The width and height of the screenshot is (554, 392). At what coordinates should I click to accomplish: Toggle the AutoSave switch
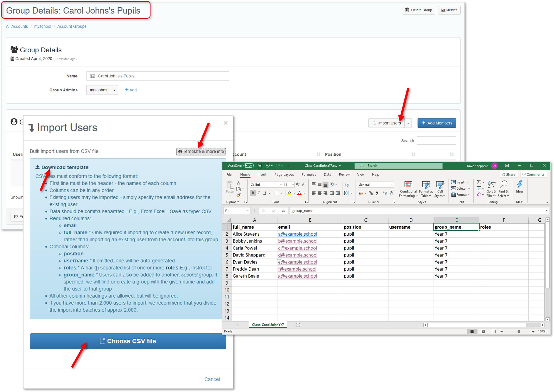(249, 166)
